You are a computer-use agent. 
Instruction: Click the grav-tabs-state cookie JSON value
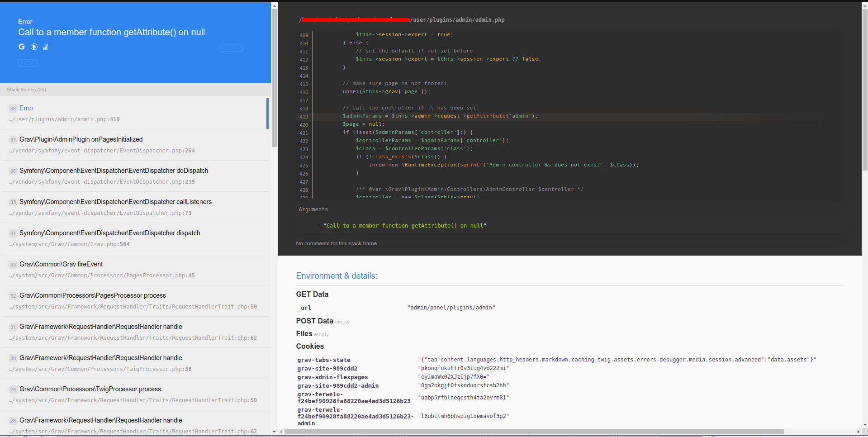pyautogui.click(x=617, y=360)
